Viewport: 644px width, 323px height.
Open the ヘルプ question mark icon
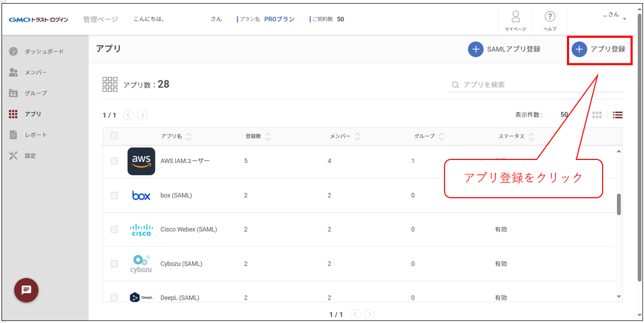point(550,17)
